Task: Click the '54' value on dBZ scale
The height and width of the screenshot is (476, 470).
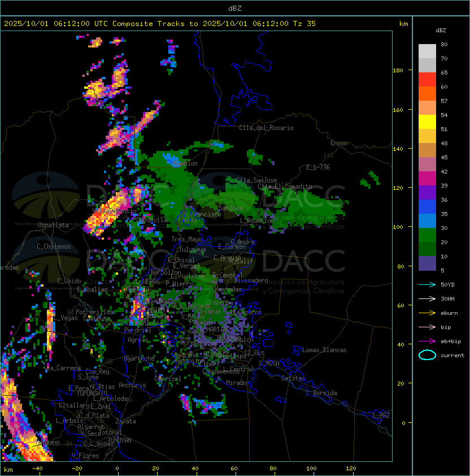Action: coord(444,115)
